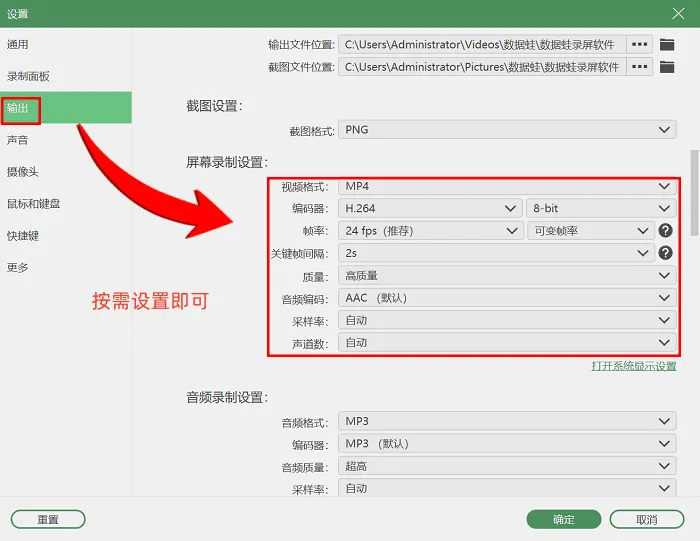Open the 质量 高质量 dropdown
This screenshot has width=700, height=541.
(x=507, y=275)
